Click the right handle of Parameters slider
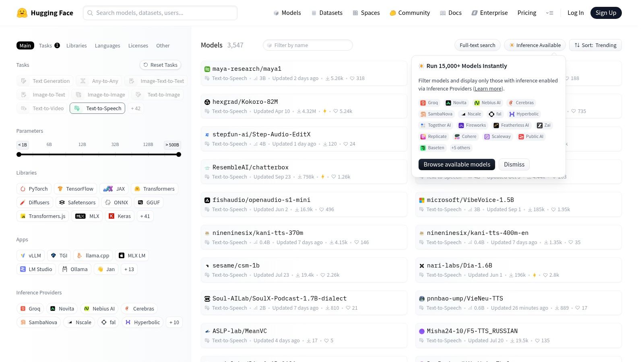Screen dimensions: 644x362 tap(179, 154)
